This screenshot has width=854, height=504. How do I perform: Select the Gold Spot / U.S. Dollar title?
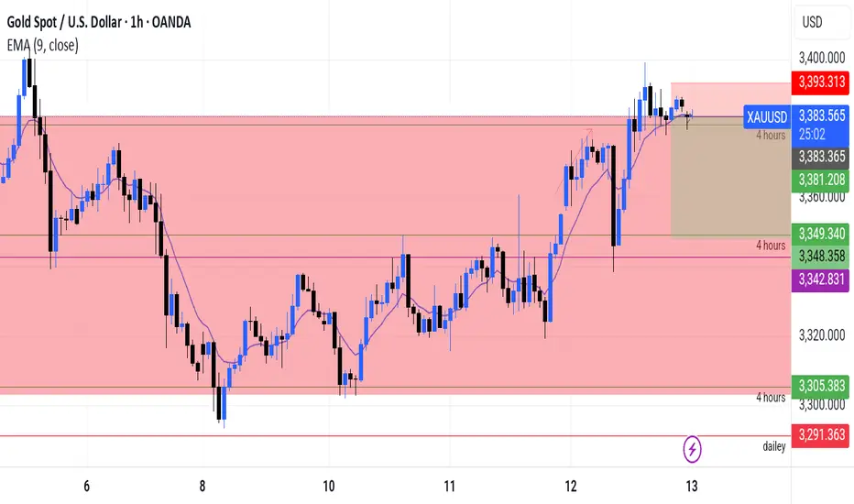point(64,22)
